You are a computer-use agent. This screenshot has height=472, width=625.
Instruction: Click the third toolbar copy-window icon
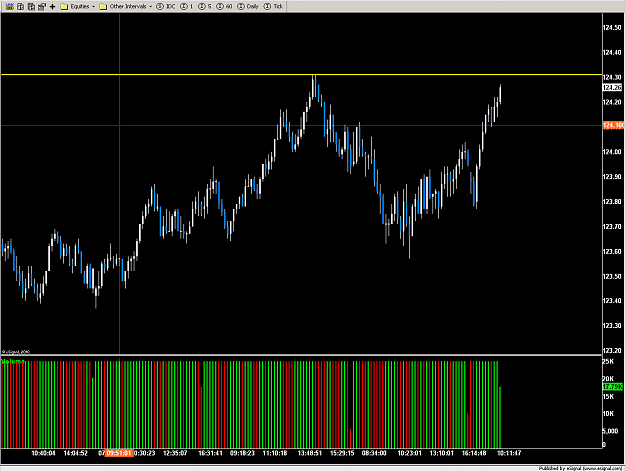[x=31, y=6]
